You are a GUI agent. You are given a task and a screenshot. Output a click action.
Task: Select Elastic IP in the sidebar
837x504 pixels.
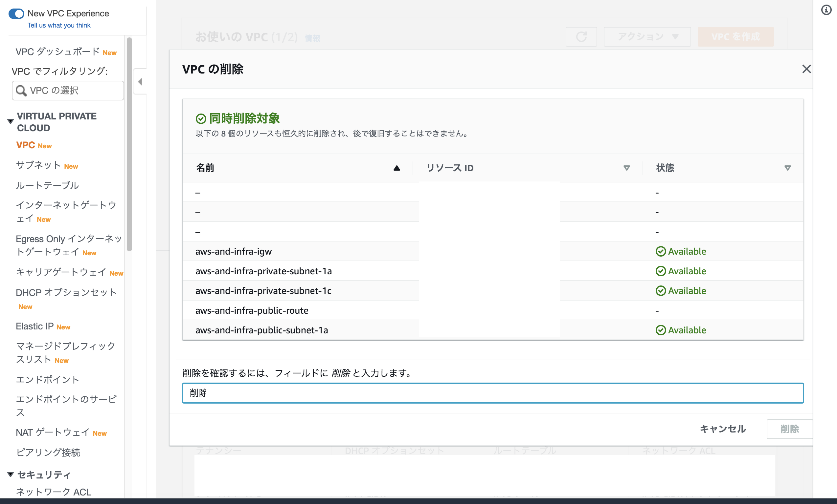click(x=34, y=326)
